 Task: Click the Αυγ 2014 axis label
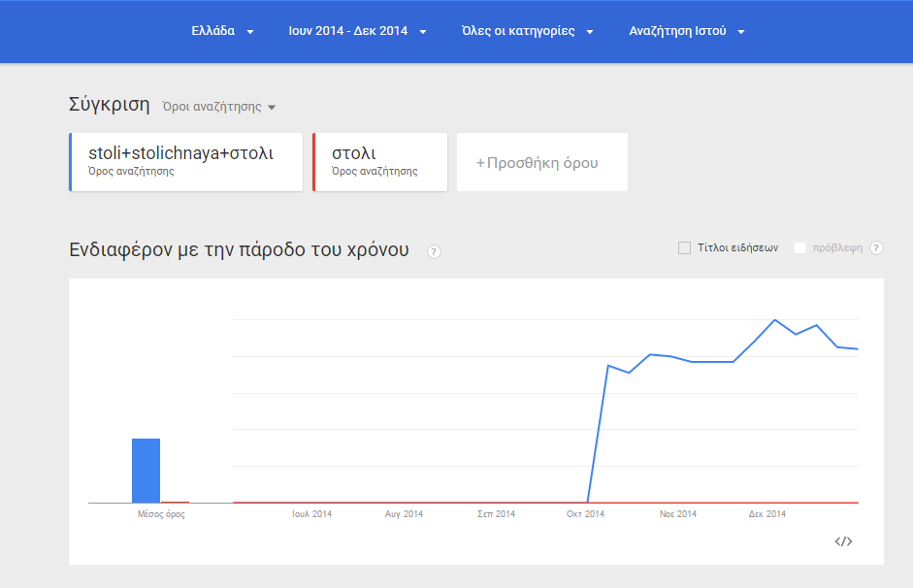(x=404, y=514)
